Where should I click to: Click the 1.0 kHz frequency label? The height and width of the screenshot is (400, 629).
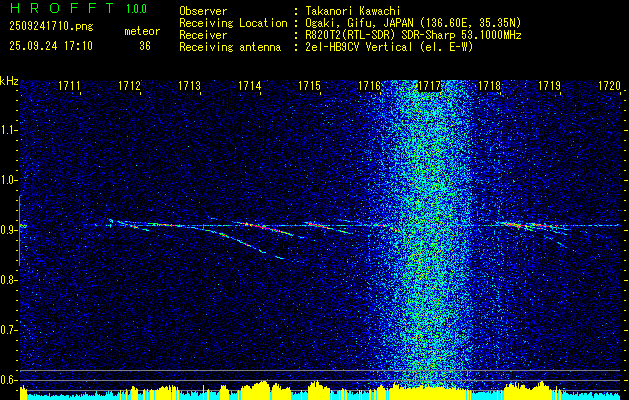(7, 180)
